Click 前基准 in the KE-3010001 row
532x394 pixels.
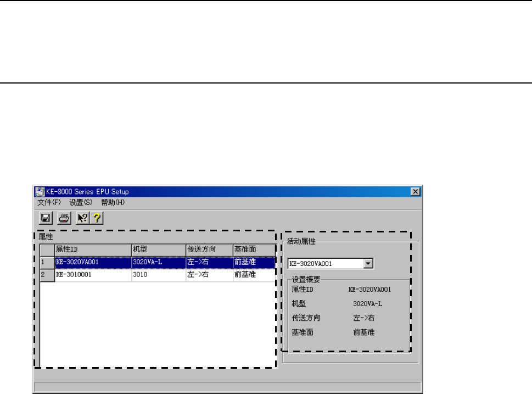(254, 275)
